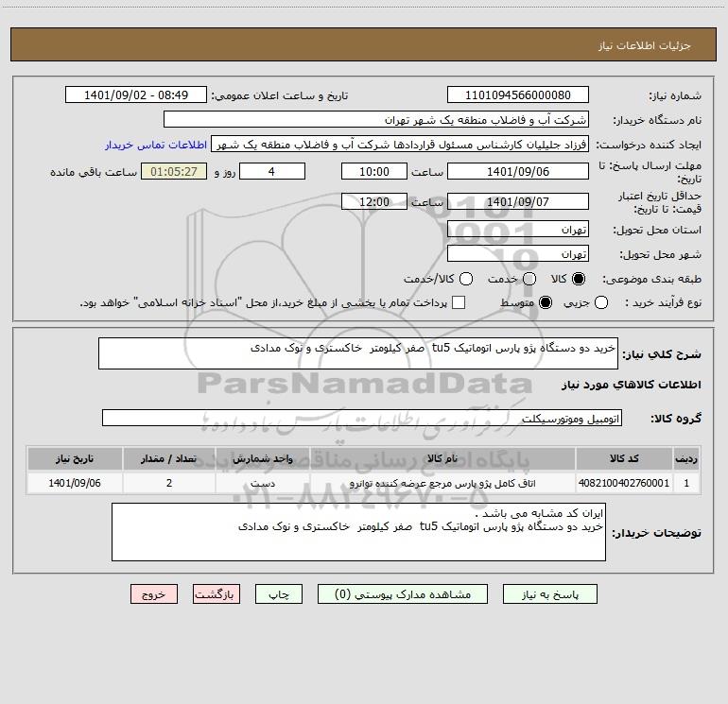Choose the جزیی purchase type radio
Screen dimensions: 728x704
coord(600,302)
